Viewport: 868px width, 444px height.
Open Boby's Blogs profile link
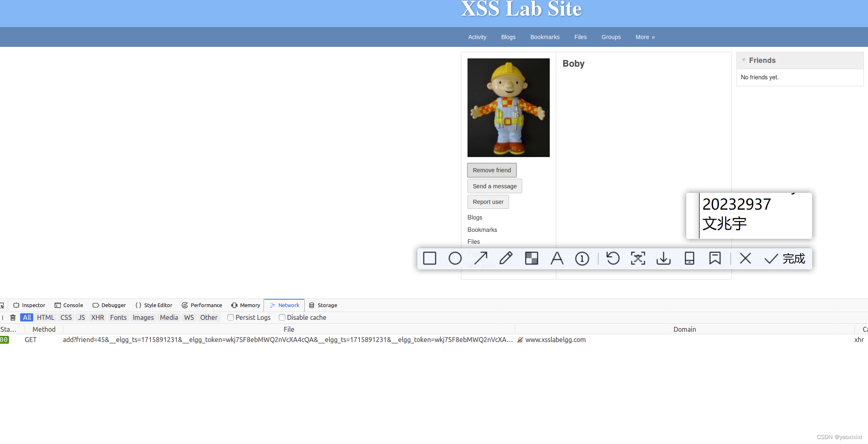(475, 217)
